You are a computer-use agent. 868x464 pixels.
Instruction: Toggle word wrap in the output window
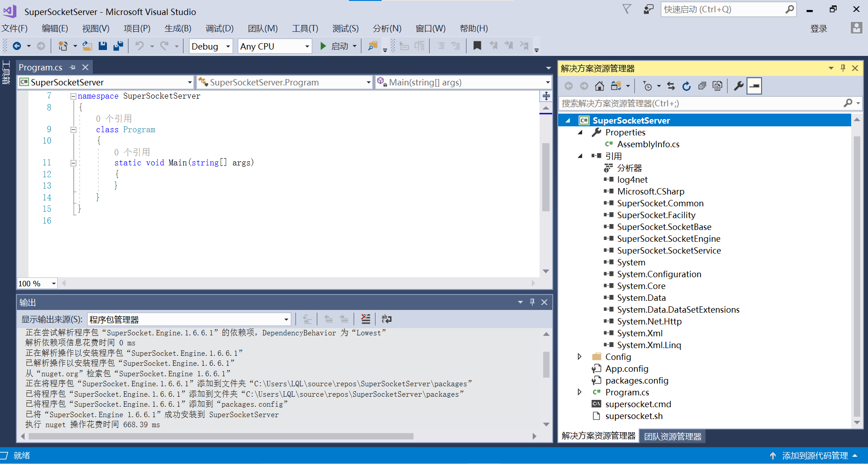pos(386,319)
